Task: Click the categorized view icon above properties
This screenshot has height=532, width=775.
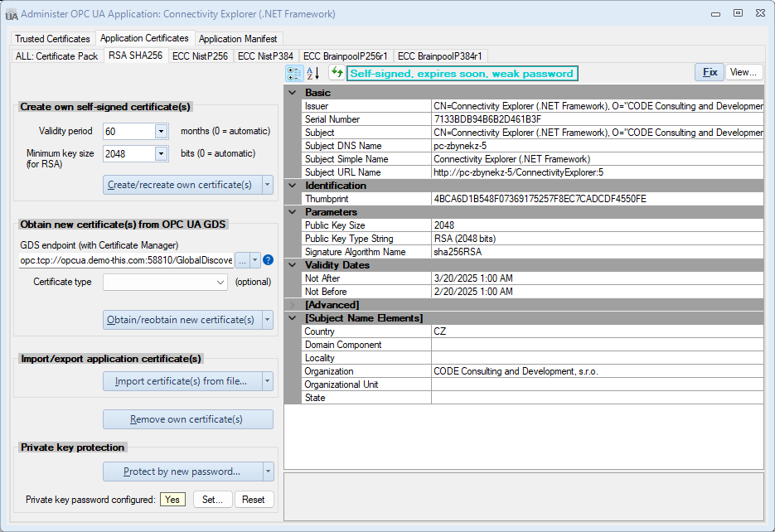Action: pos(293,73)
